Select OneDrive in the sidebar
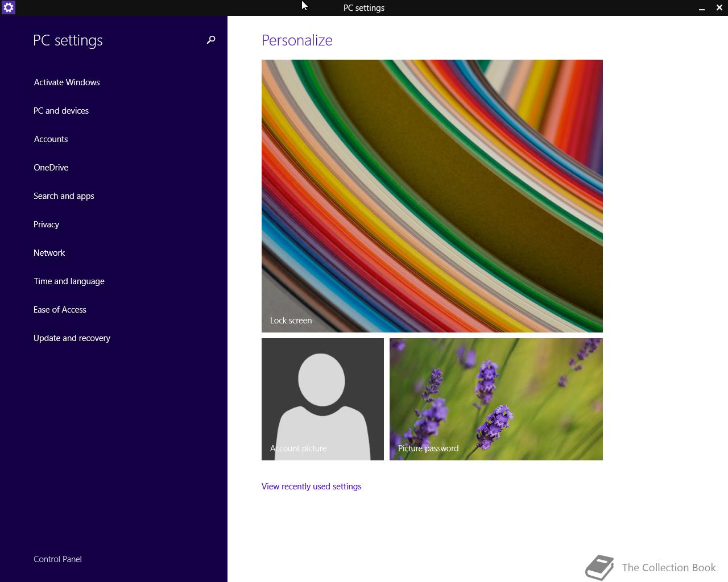 51,168
